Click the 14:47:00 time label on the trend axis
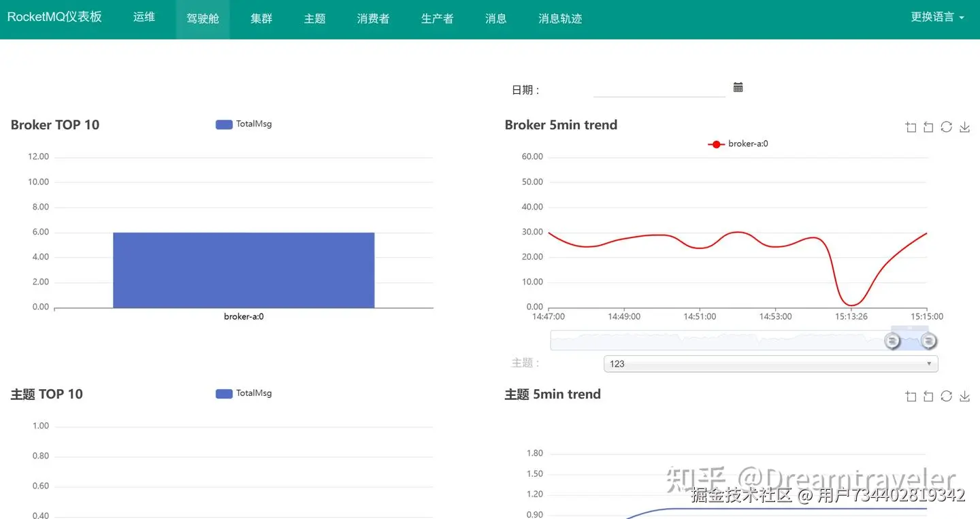 [549, 316]
